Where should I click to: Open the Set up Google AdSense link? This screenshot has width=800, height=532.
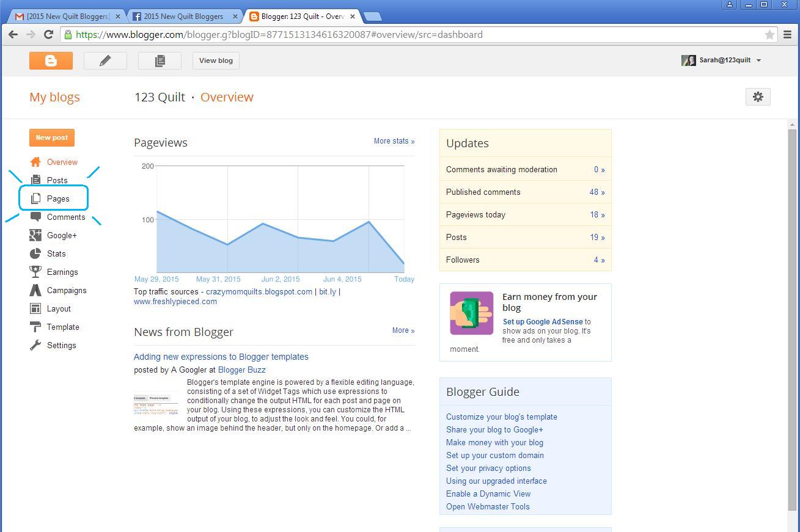pos(542,321)
